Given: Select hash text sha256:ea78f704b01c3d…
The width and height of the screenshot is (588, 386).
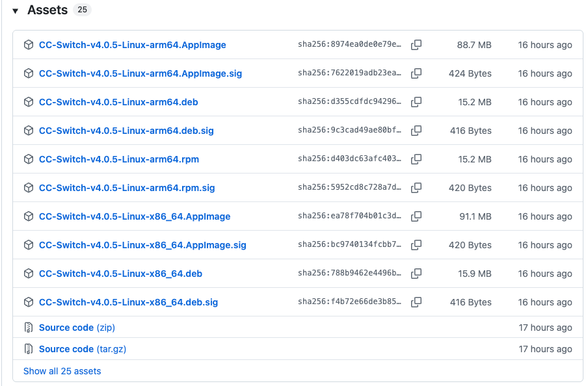Looking at the screenshot, I should point(349,216).
